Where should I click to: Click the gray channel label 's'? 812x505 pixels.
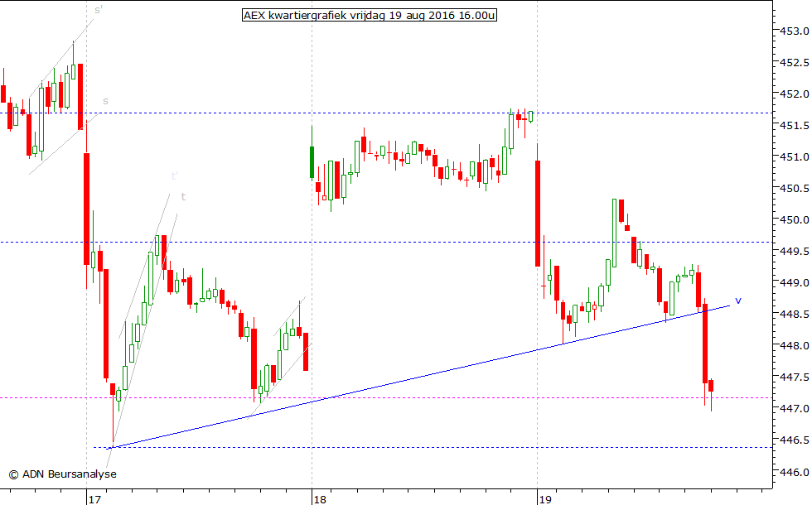coord(106,101)
